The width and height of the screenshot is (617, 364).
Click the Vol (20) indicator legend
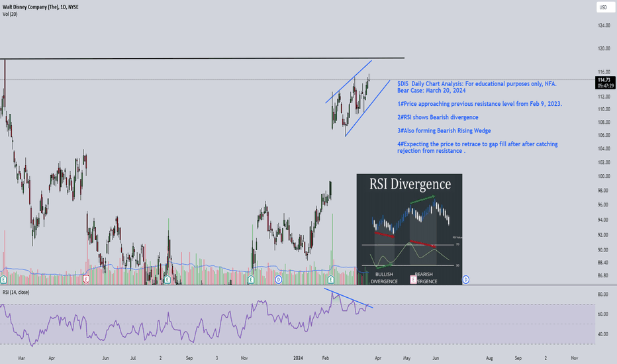coord(10,14)
